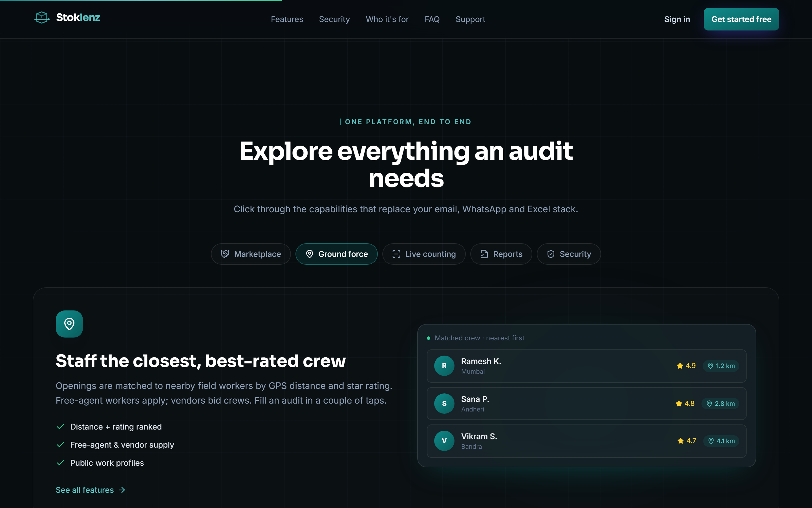The image size is (812, 508).
Task: Follow the See all features link
Action: coord(91,490)
